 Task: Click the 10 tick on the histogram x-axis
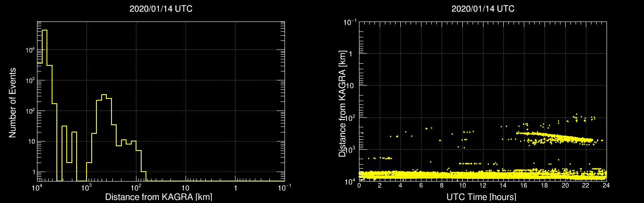click(186, 188)
